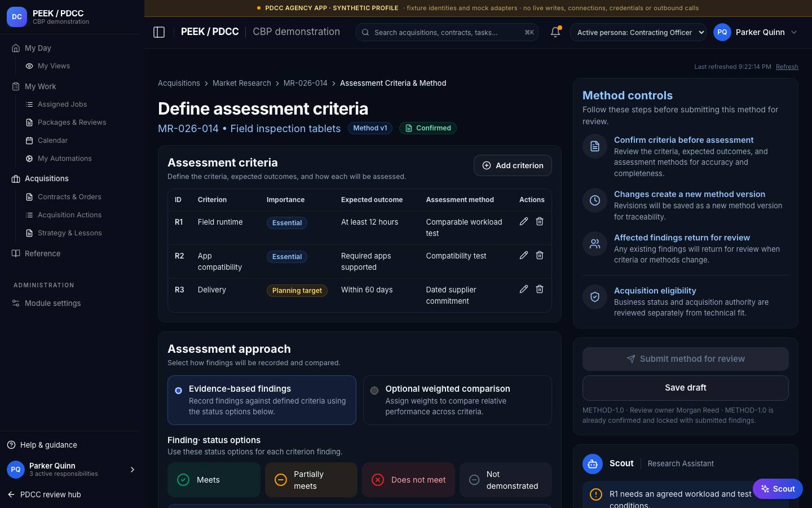
Task: Open the Calendar sidebar item
Action: [x=52, y=141]
